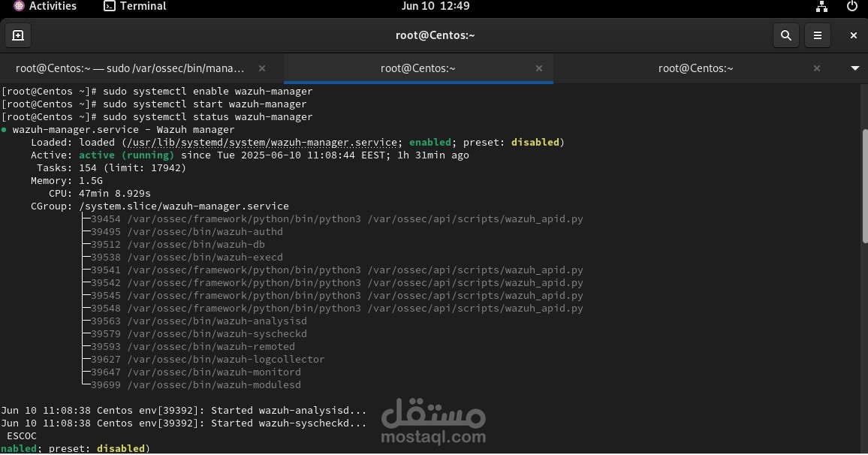Click the 'Started wazuh-syscheckd...' log line
This screenshot has width=868, height=455.
pos(184,423)
